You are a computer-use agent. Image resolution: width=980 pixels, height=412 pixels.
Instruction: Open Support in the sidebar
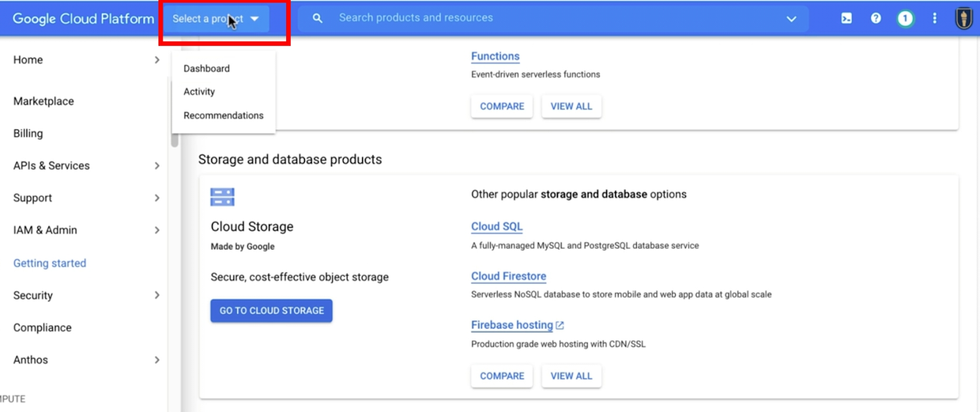tap(32, 198)
